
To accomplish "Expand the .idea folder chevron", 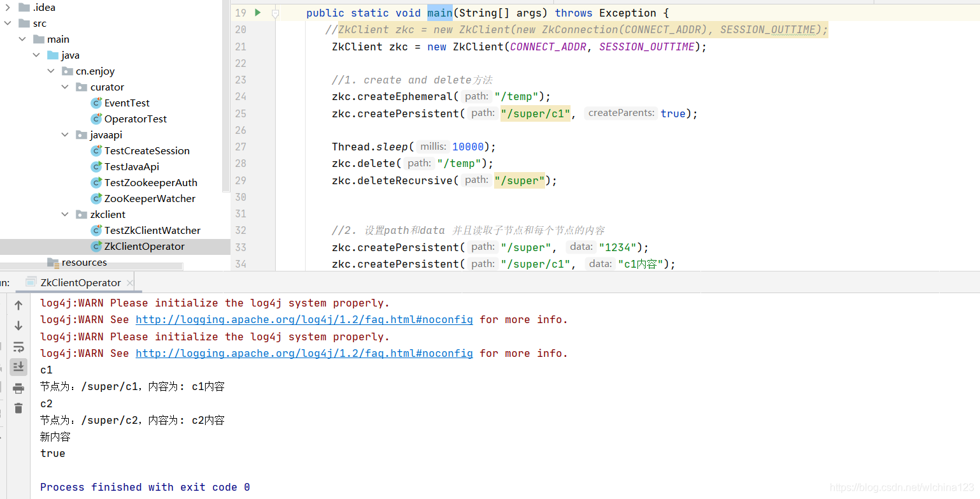I will point(8,7).
